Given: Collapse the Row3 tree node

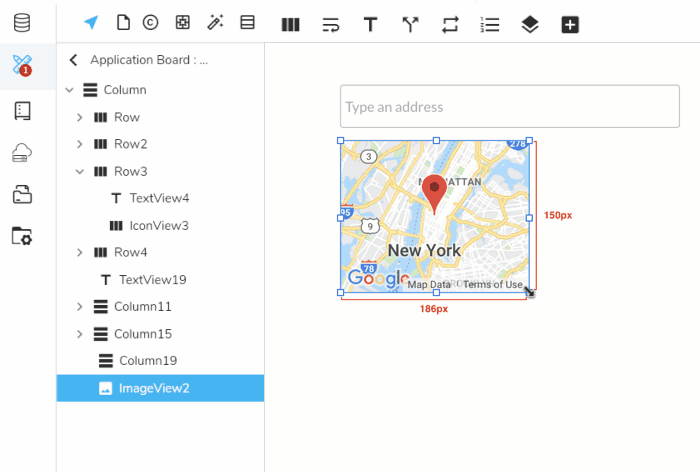Looking at the screenshot, I should click(80, 171).
